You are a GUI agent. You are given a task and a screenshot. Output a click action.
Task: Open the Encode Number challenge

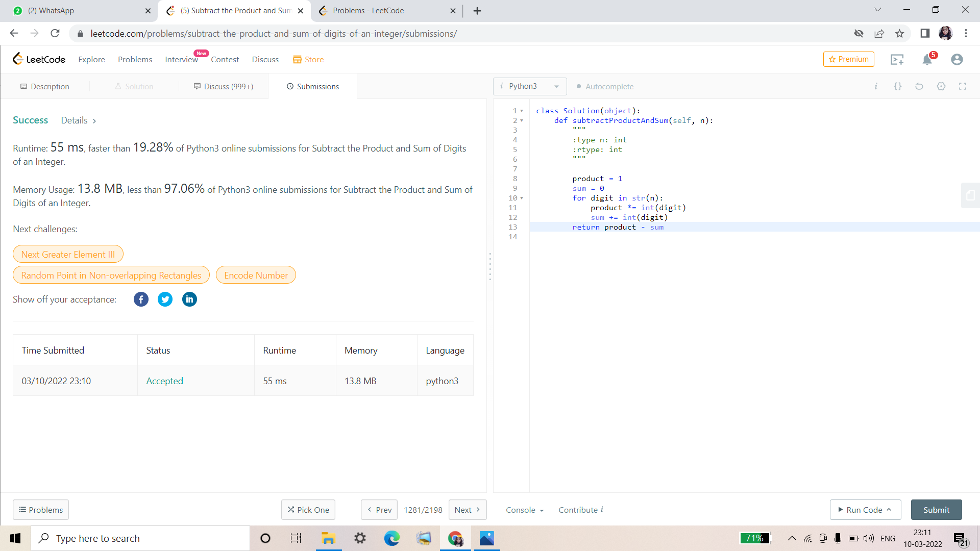coord(256,275)
